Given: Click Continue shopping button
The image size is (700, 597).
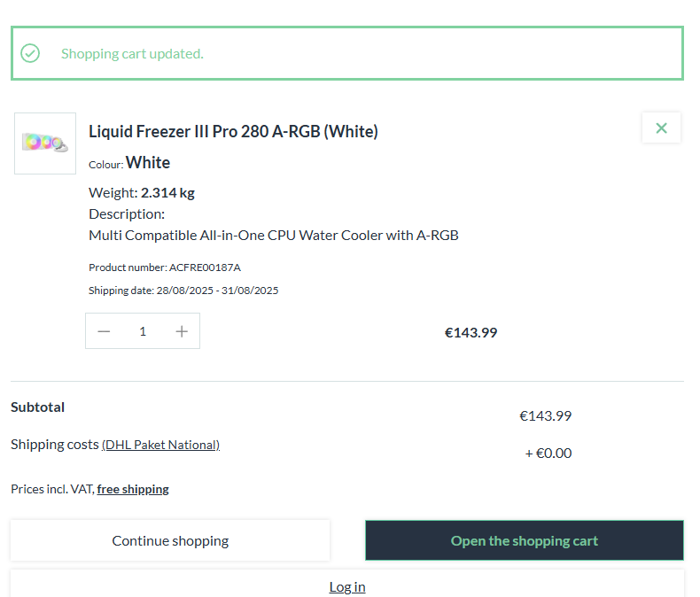Looking at the screenshot, I should tap(170, 540).
